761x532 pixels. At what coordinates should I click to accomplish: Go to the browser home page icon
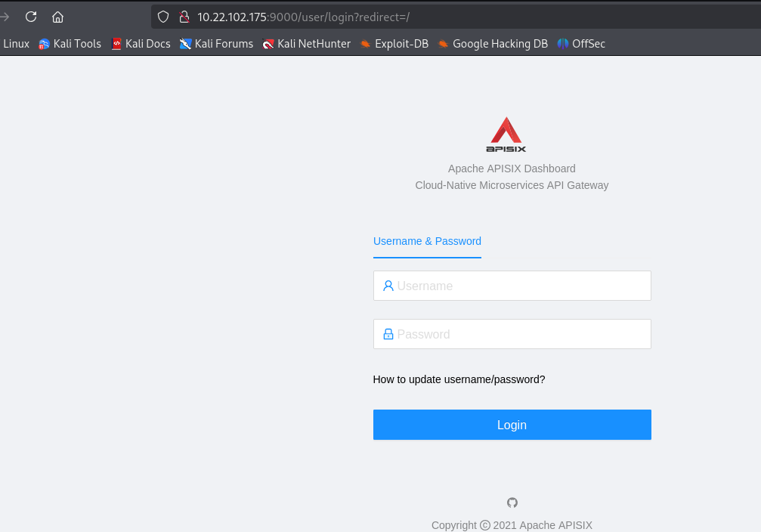tap(57, 17)
